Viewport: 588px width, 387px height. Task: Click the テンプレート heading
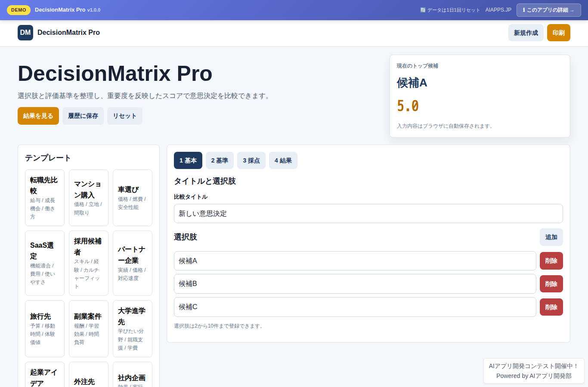(48, 158)
